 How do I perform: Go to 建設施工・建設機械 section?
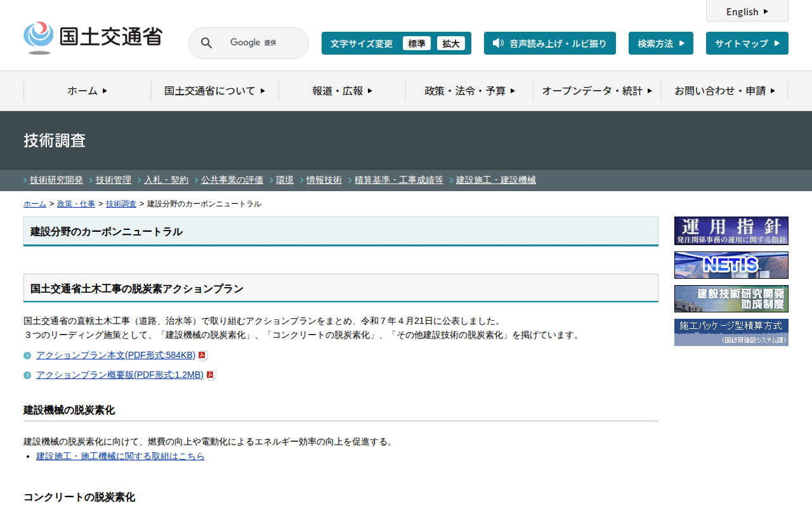click(x=496, y=180)
